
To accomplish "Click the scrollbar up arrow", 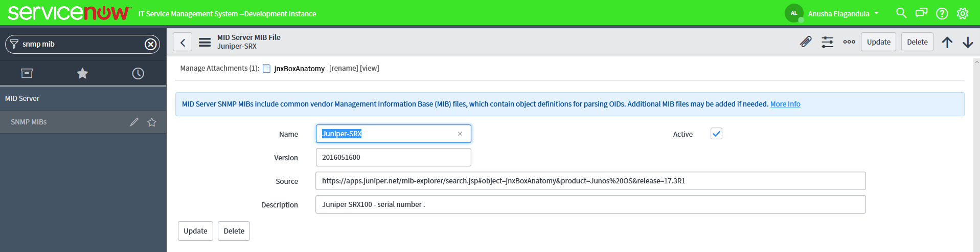I will (976, 62).
